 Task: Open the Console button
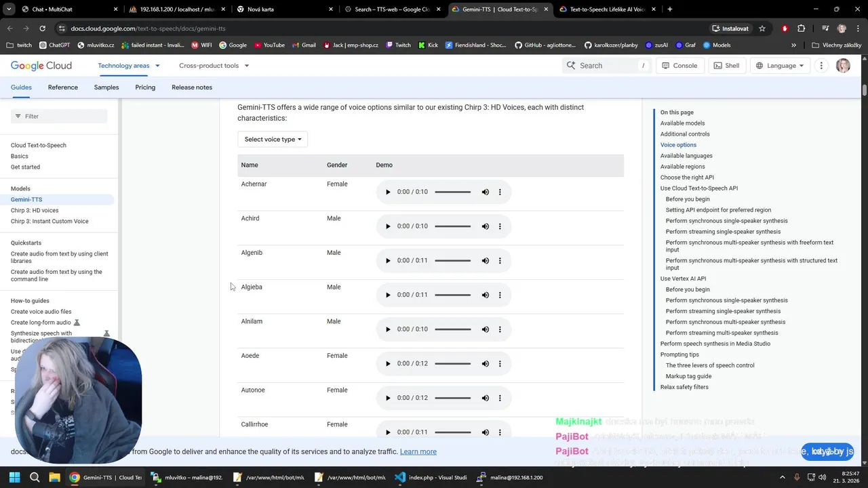click(x=679, y=66)
